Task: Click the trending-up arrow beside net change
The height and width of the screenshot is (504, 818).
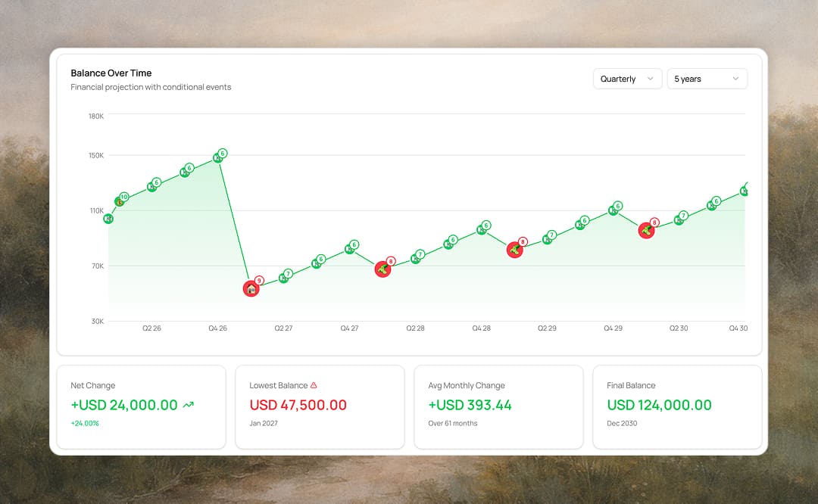Action: 189,405
